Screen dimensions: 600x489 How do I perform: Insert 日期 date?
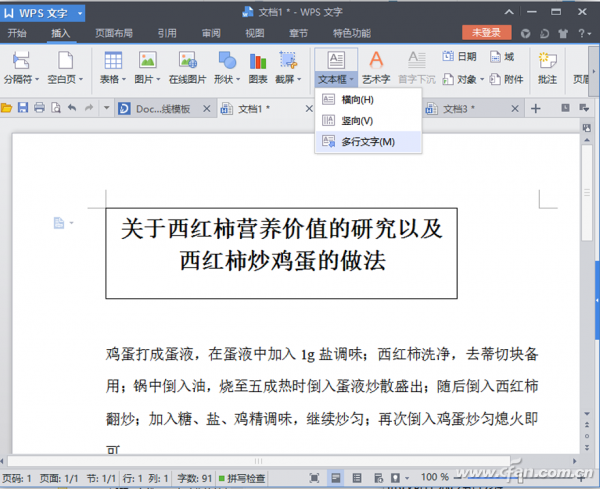tap(460, 57)
